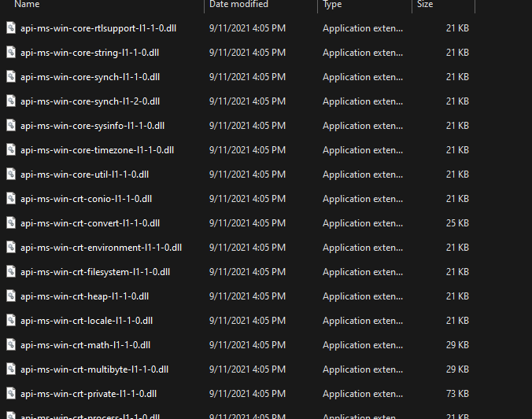Click the icon beside api-ms-win-core-synch-l1-2-0.dll
This screenshot has width=532, height=419.
coord(11,101)
